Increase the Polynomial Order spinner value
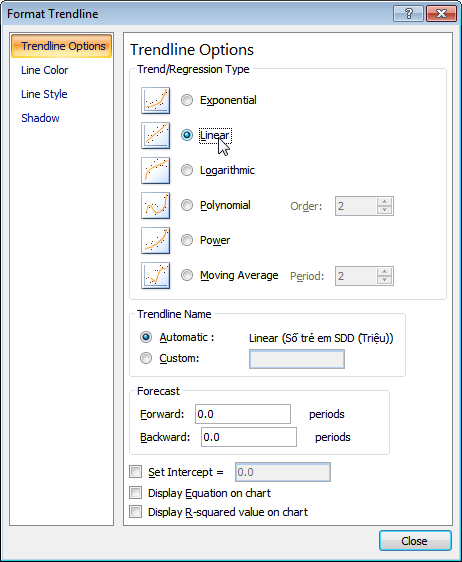 [x=385, y=202]
